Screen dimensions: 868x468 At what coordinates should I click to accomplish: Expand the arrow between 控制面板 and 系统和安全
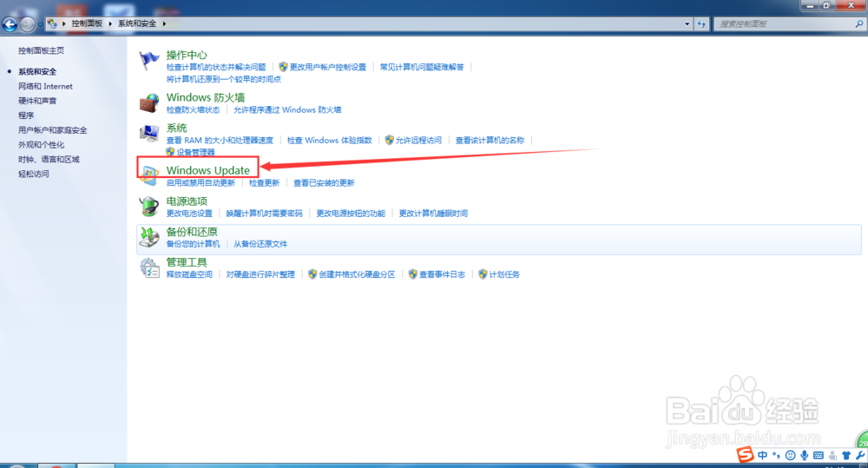110,23
